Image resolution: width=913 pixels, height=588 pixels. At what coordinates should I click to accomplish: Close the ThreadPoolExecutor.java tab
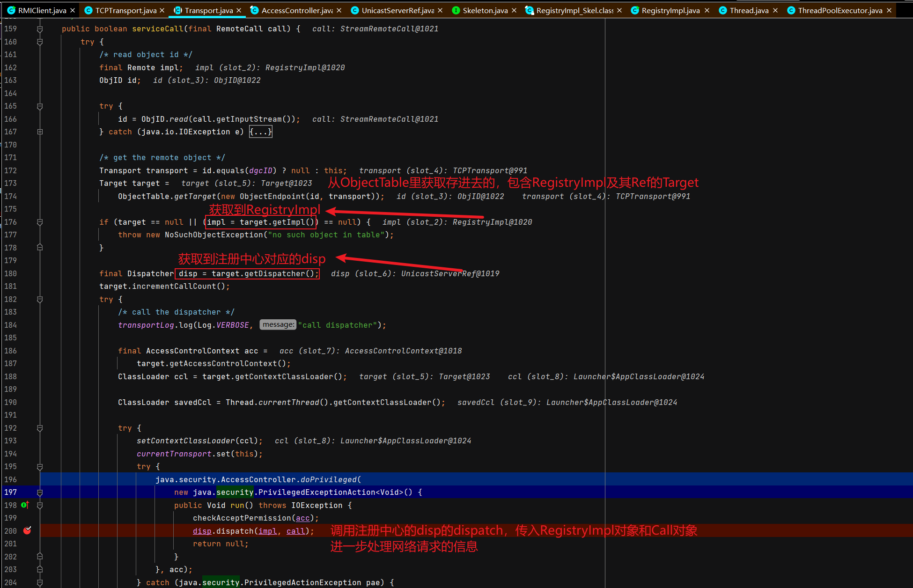[889, 10]
